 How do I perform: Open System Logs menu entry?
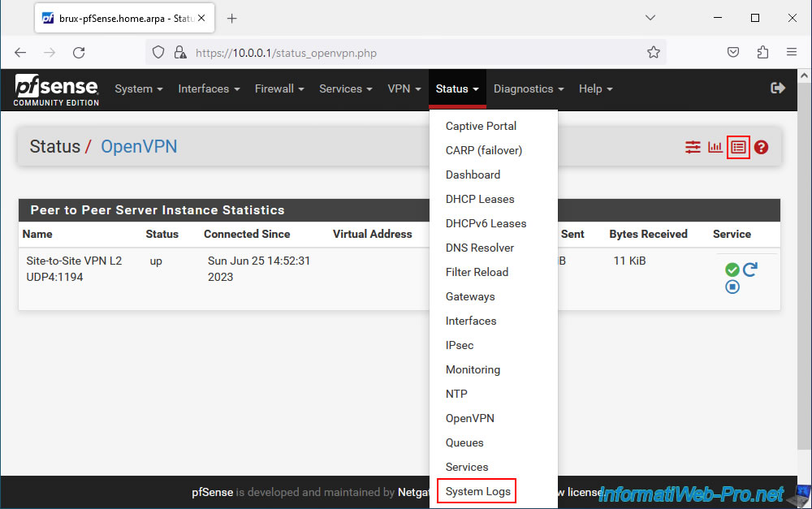478,491
